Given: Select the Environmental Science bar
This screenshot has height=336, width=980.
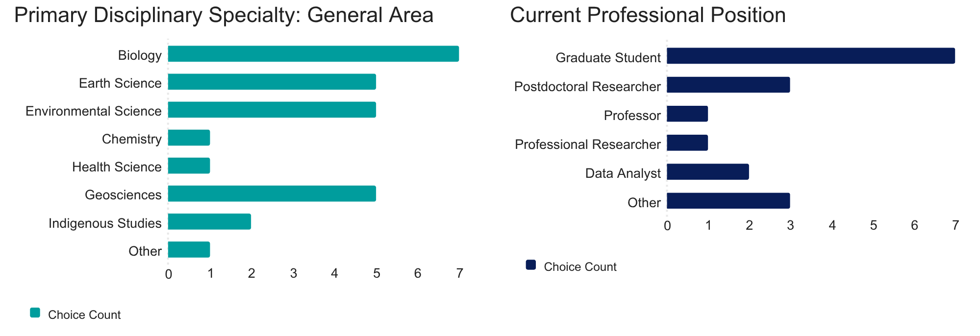Looking at the screenshot, I should (272, 110).
